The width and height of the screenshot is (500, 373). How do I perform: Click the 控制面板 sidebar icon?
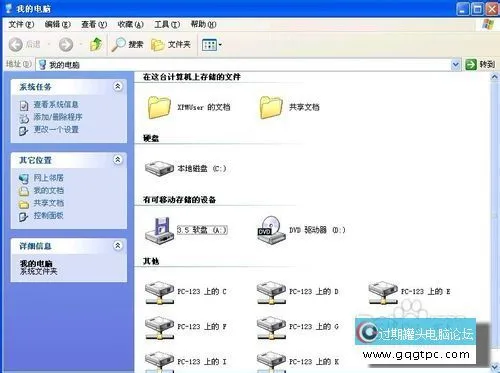pos(23,217)
